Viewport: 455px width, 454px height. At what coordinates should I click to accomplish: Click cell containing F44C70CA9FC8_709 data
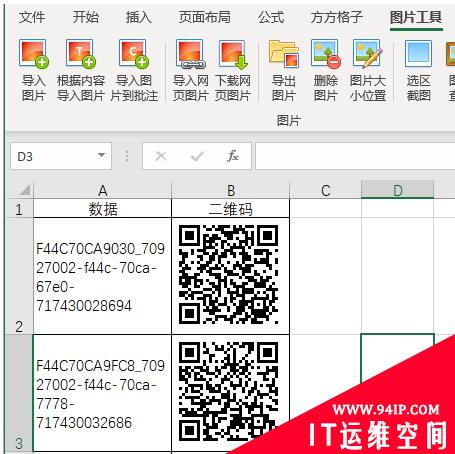click(x=102, y=393)
